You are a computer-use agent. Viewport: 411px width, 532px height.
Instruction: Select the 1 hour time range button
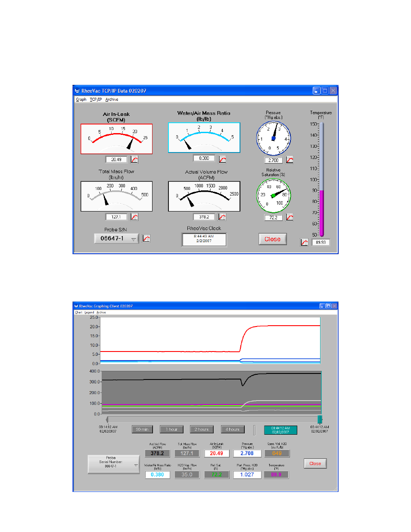point(171,429)
